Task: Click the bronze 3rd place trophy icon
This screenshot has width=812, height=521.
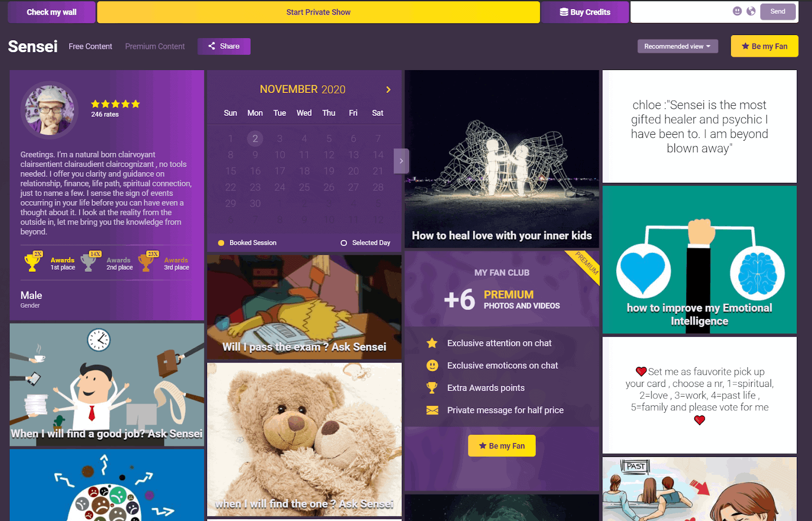Action: click(x=146, y=263)
